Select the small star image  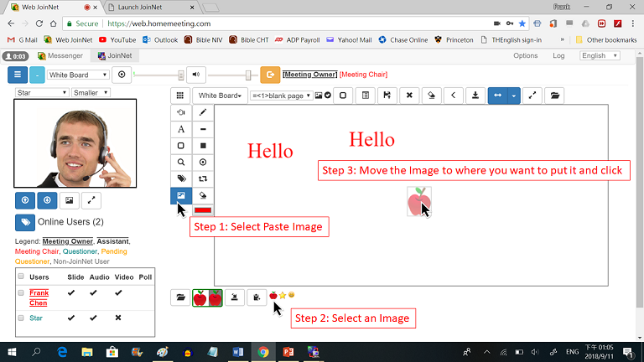coord(283,295)
